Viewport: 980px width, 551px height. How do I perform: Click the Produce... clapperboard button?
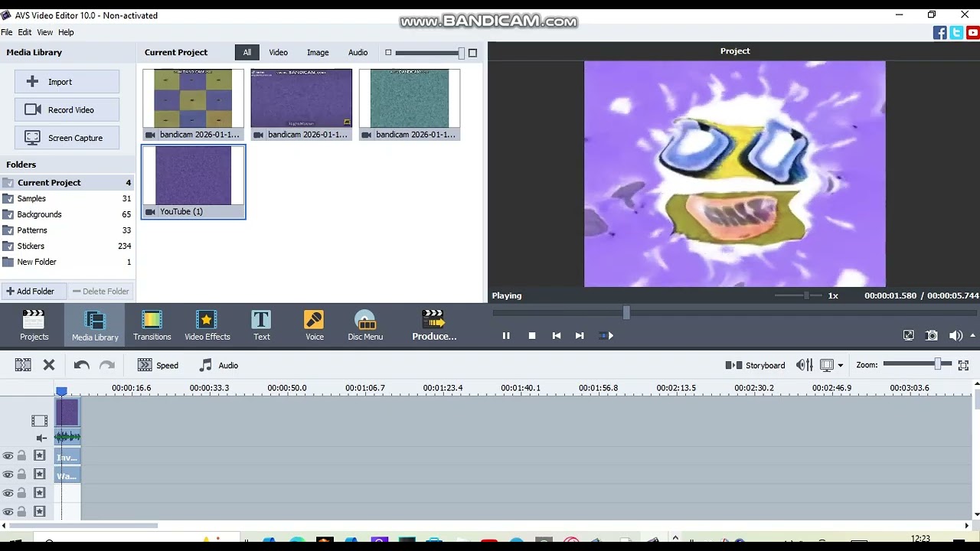(x=433, y=325)
